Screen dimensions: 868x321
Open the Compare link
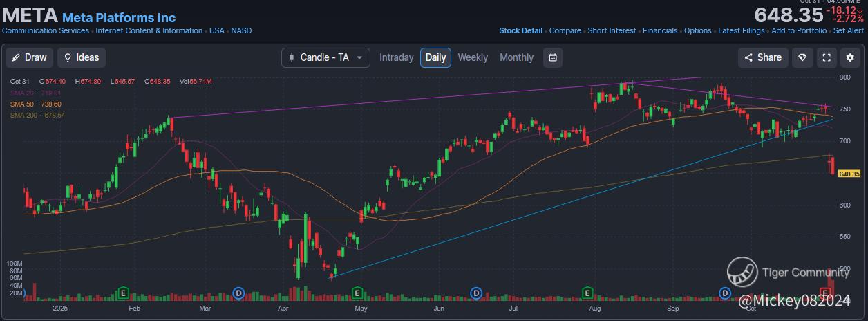[565, 30]
